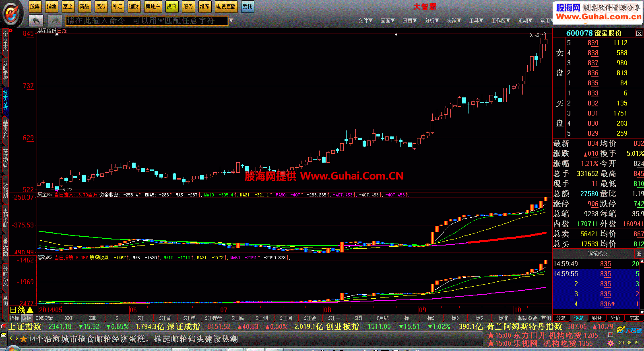Click the star icon beside the news ticker
The width and height of the screenshot is (644, 351).
(x=24, y=339)
